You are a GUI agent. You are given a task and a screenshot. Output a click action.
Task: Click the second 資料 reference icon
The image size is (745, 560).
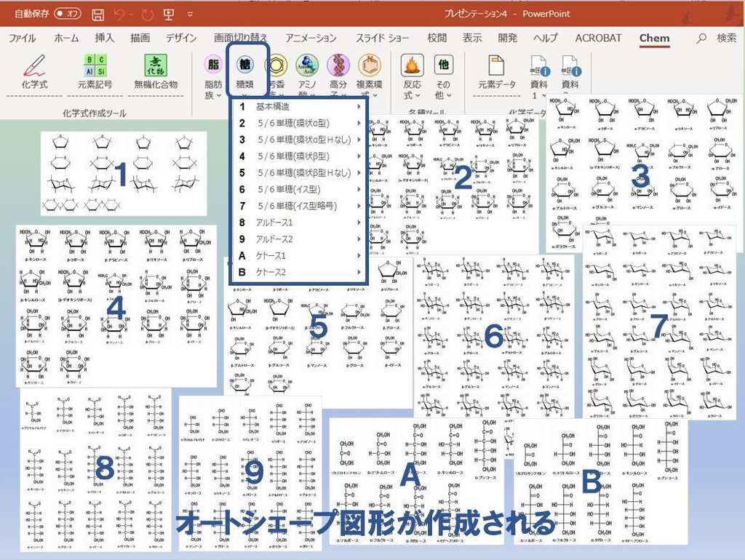[570, 65]
